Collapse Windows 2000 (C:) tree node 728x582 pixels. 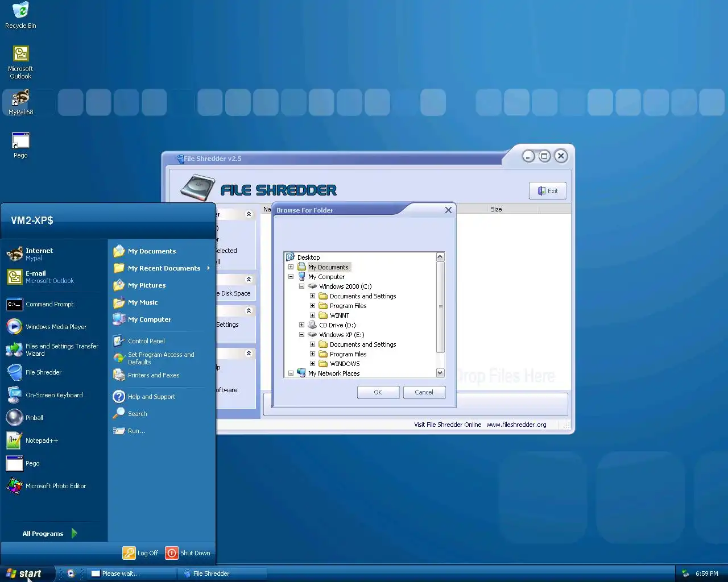[x=301, y=286]
